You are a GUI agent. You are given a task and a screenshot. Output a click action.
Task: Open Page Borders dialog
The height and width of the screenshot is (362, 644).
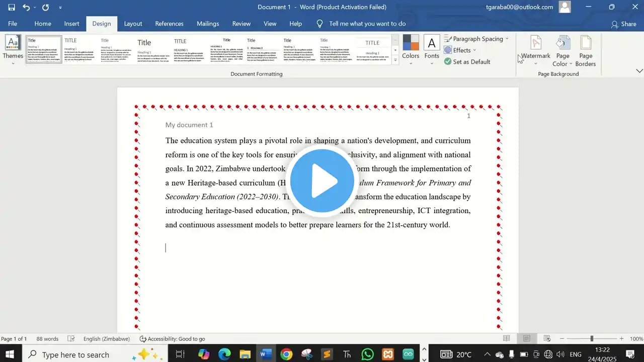coord(586,50)
